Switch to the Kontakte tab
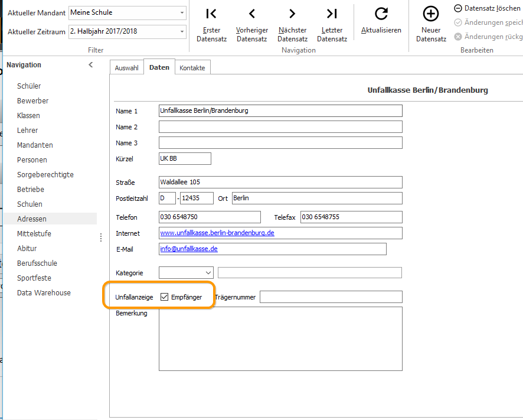The height and width of the screenshot is (420, 523). pyautogui.click(x=192, y=68)
